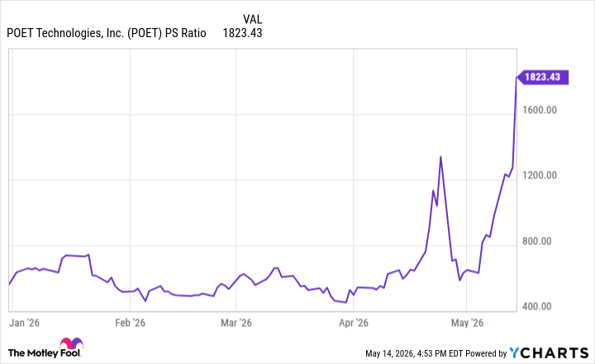595x364 pixels.
Task: Click the 1600.00 y-axis label
Action: tap(539, 110)
